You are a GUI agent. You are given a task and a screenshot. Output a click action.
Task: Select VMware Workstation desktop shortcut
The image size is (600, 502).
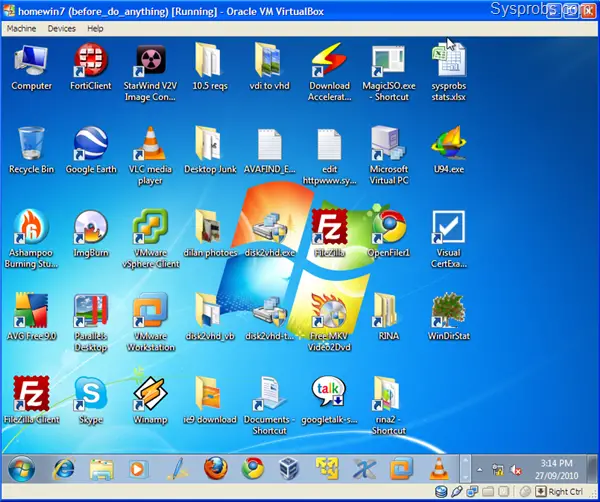(150, 323)
